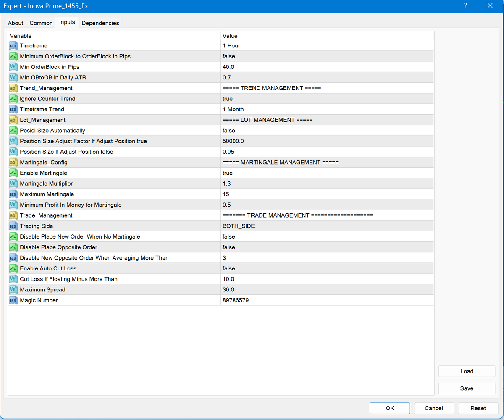Viewport: 504px width, 420px height.
Task: Click the ab string icon beside Trend_Management
Action: (13, 88)
